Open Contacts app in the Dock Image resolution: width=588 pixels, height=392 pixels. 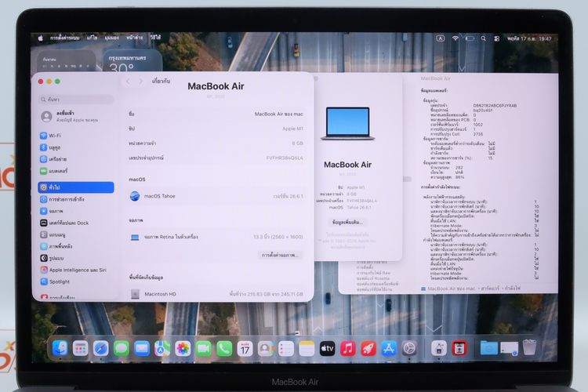pos(265,349)
